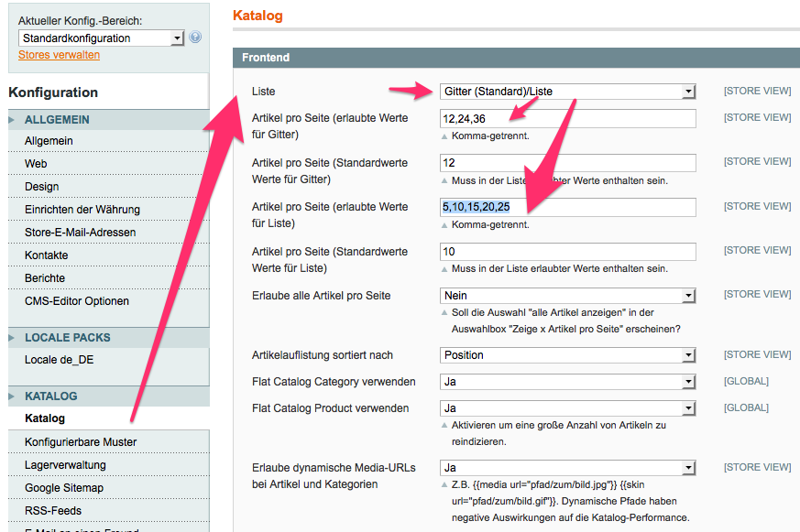
Task: Open Locale de_DE settings
Action: coord(60,360)
